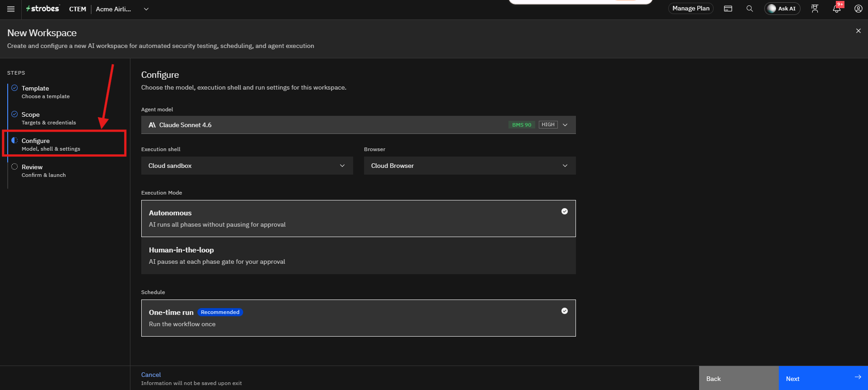The image size is (868, 390).
Task: Click the HIGH badge
Action: pyautogui.click(x=548, y=125)
